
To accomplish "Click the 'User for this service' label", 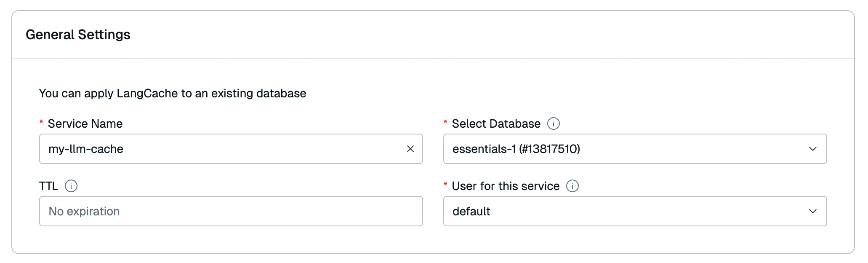I will coord(506,186).
